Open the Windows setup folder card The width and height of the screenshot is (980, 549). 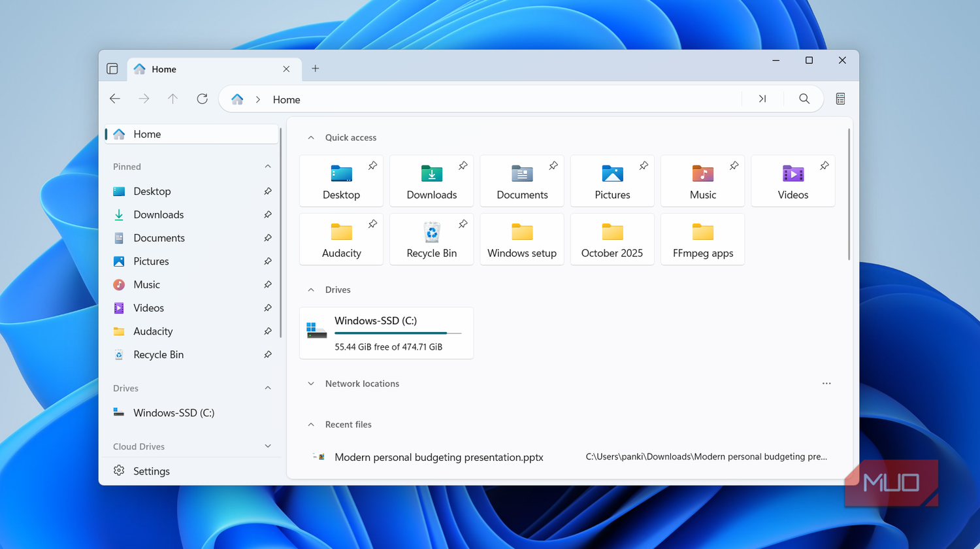(x=522, y=239)
